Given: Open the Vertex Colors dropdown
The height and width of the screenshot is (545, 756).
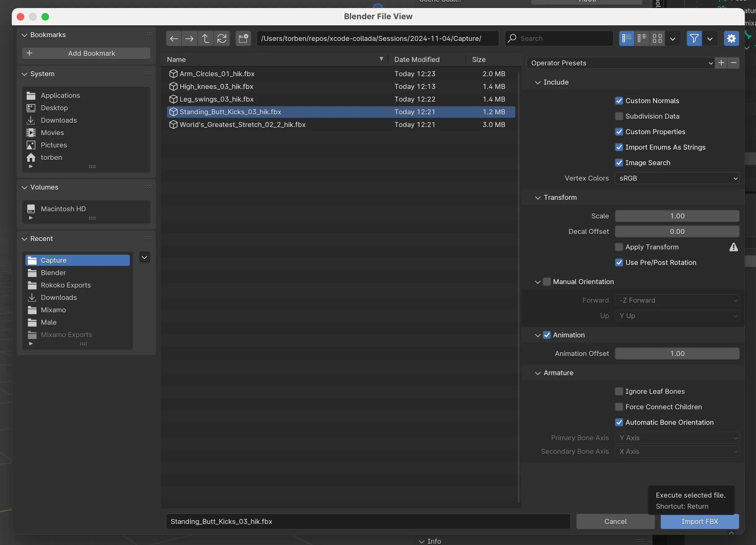Looking at the screenshot, I should (677, 178).
